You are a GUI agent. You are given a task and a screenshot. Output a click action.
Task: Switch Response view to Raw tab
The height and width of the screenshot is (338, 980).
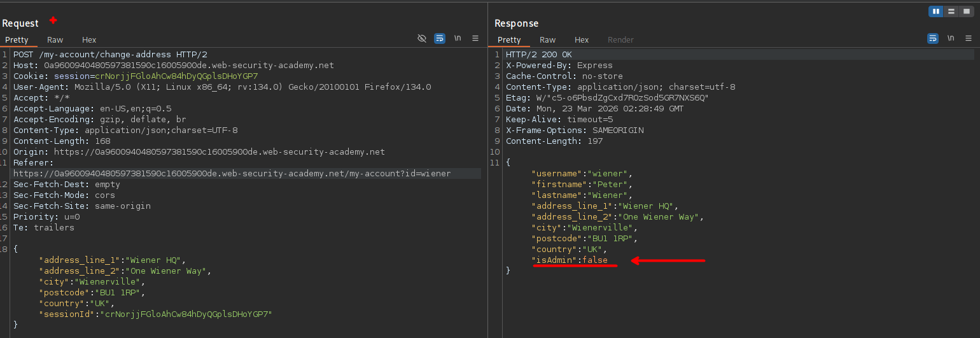pyautogui.click(x=547, y=40)
